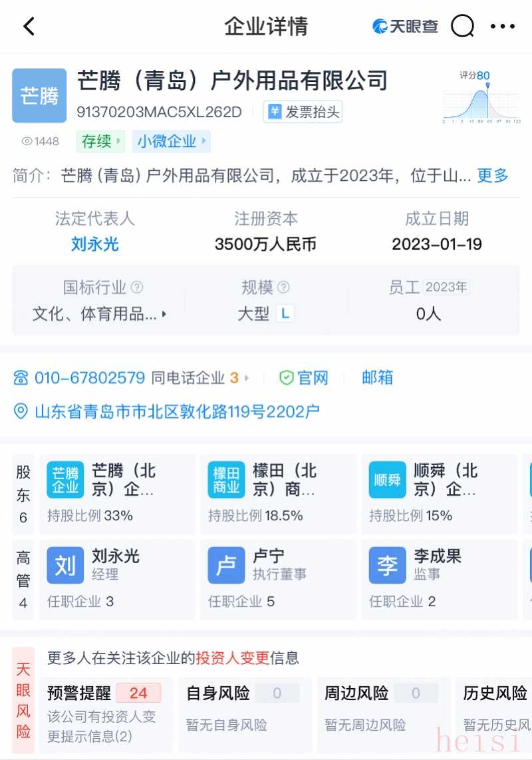The height and width of the screenshot is (760, 532).
Task: Open the three-dot more menu
Action: (x=503, y=26)
